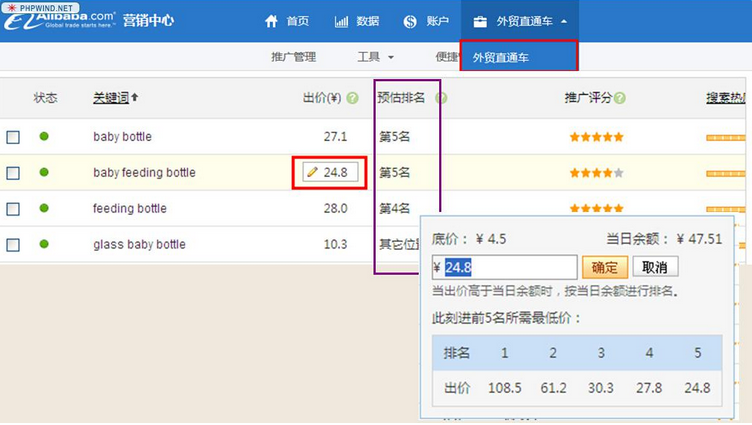Expand the 工具 dropdown menu

click(376, 57)
